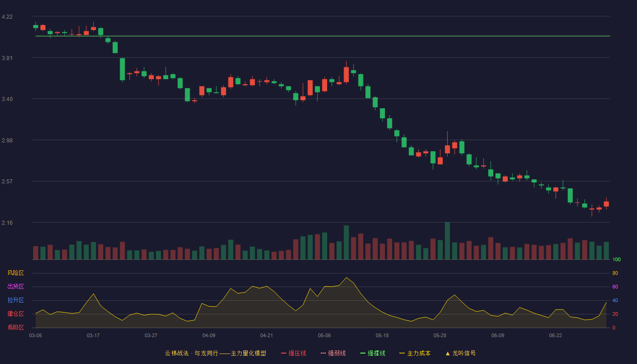Click the last red candlestick at chart's end
Screen dimensions: 637x364
pos(607,204)
